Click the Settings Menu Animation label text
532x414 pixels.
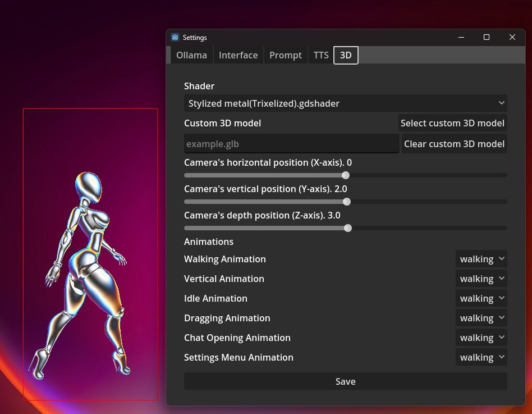(x=239, y=357)
